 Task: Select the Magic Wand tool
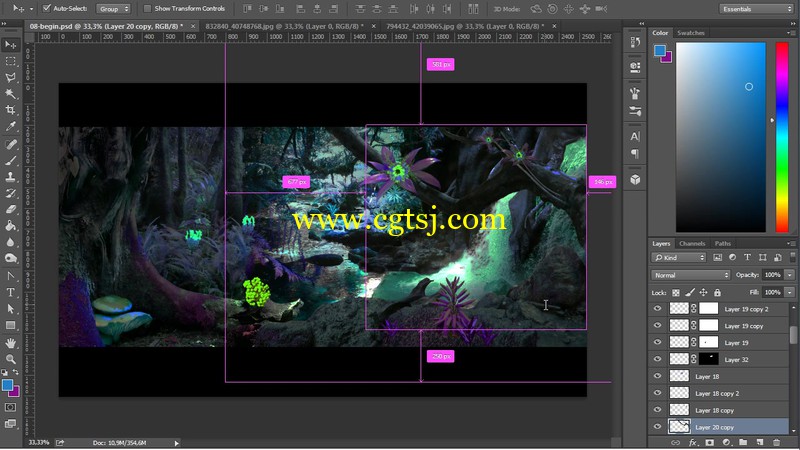(10, 94)
